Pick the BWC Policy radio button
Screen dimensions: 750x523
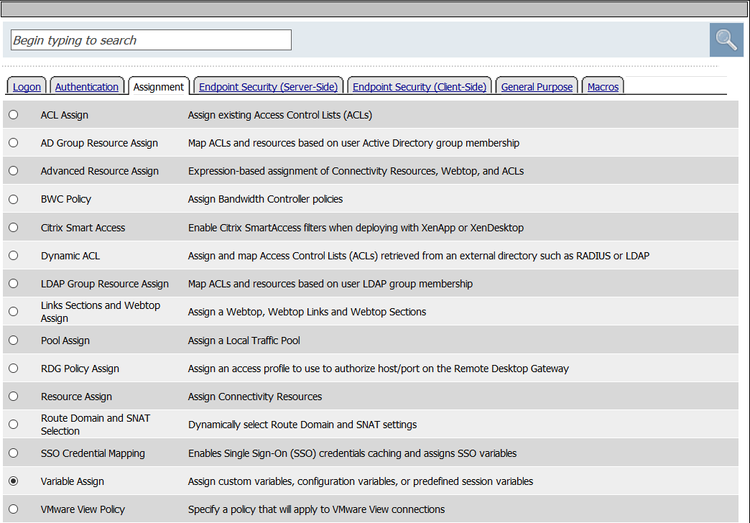13,199
